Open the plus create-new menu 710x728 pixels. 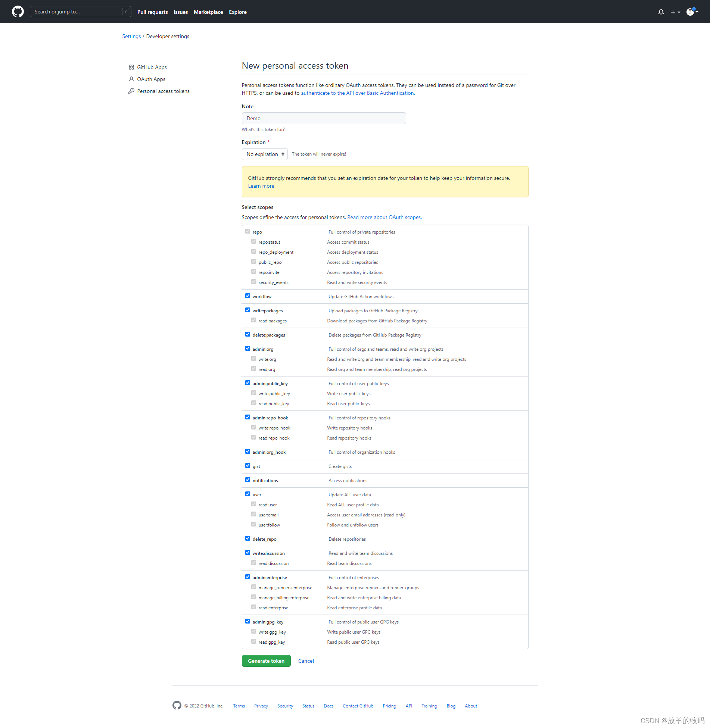[675, 12]
